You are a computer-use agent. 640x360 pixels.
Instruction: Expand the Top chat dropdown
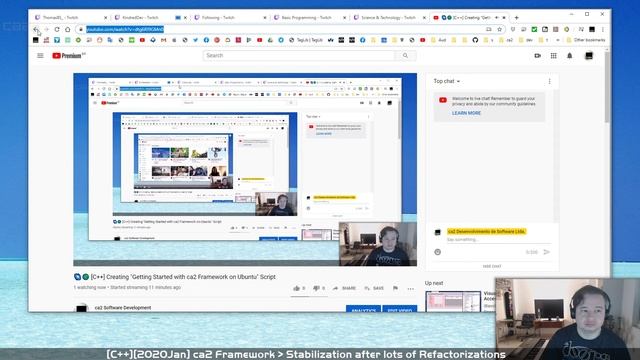pyautogui.click(x=447, y=81)
